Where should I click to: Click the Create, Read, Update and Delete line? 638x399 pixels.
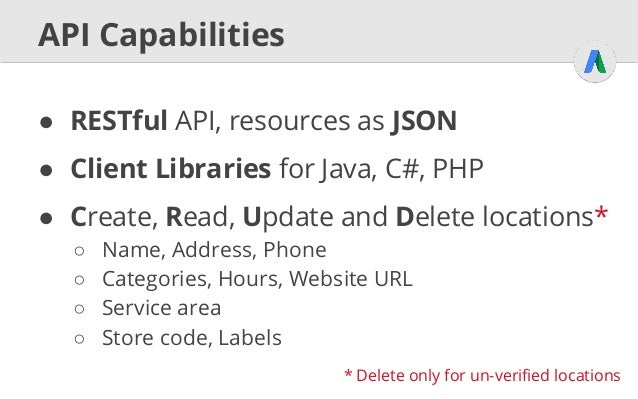click(339, 217)
